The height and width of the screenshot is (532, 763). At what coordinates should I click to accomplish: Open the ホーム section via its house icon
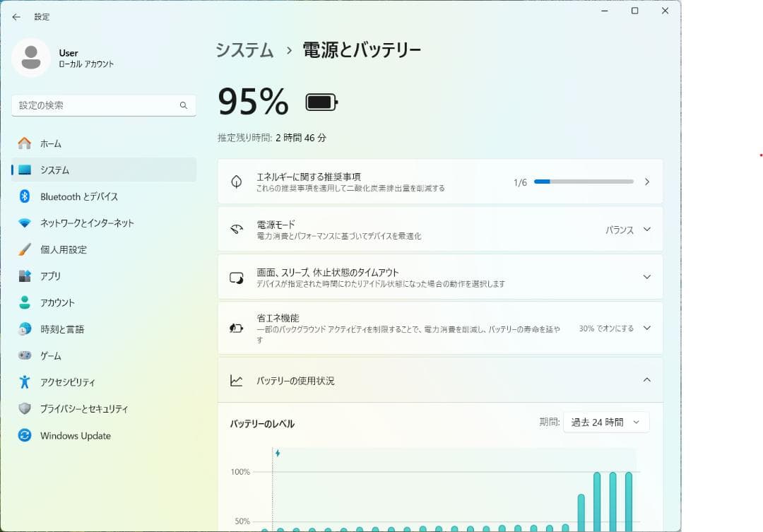click(x=23, y=143)
